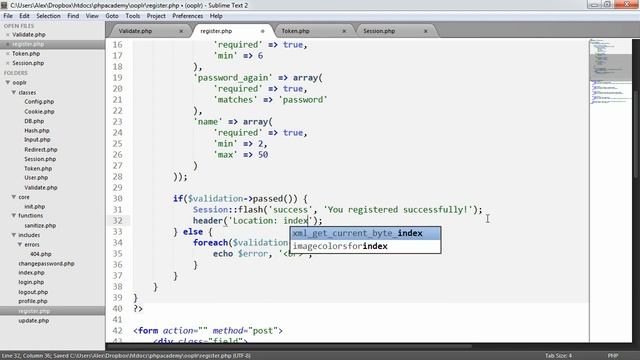Image resolution: width=640 pixels, height=360 pixels.
Task: Select Session.php in open files list
Action: (28, 63)
